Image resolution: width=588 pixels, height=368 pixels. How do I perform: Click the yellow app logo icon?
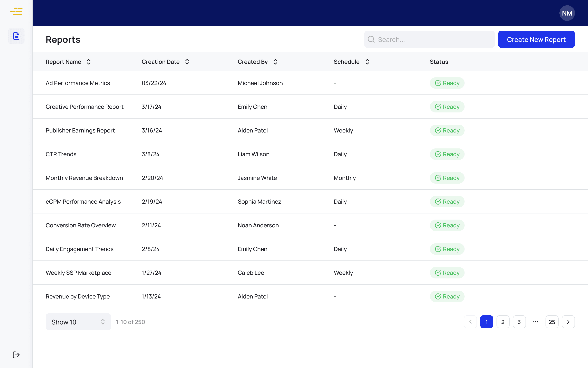16,11
